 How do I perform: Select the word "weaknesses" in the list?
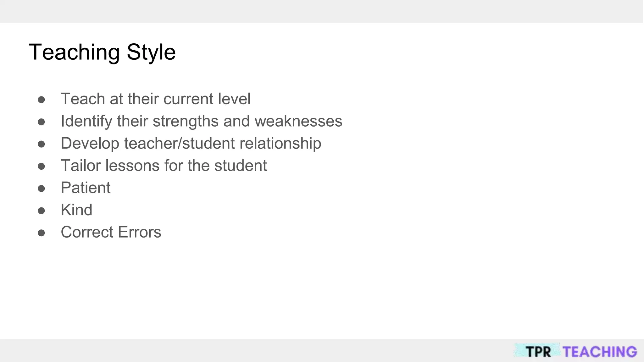(x=298, y=121)
